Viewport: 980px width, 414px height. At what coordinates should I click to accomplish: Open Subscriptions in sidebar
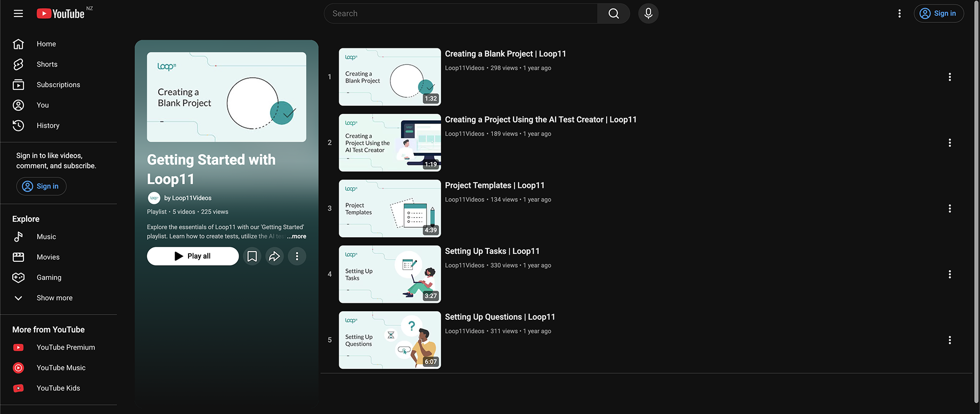(x=59, y=85)
